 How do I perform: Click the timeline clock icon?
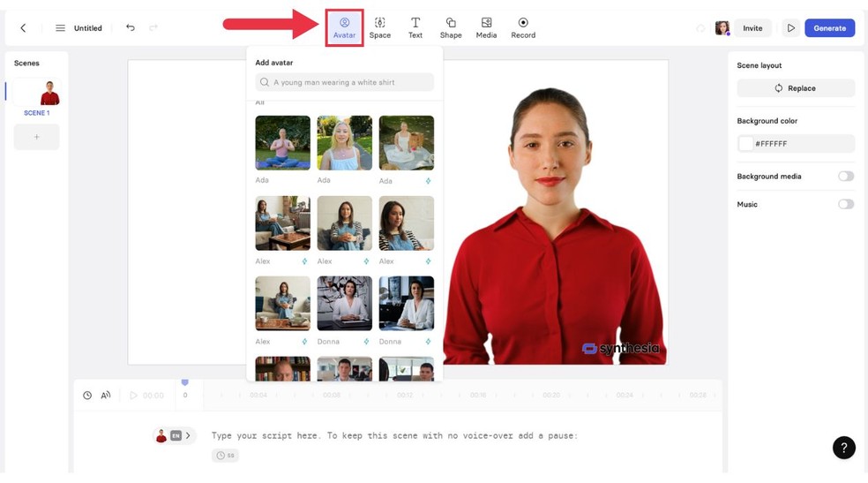click(x=87, y=395)
